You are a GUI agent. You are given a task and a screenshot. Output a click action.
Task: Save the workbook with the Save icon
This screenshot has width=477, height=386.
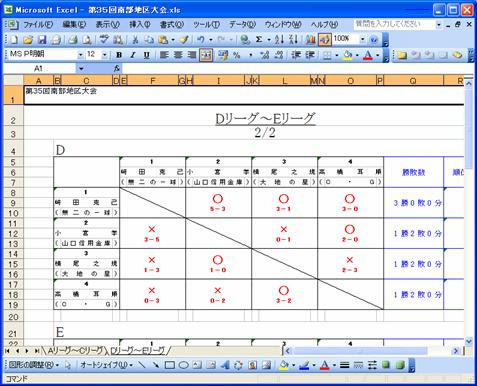(x=42, y=40)
